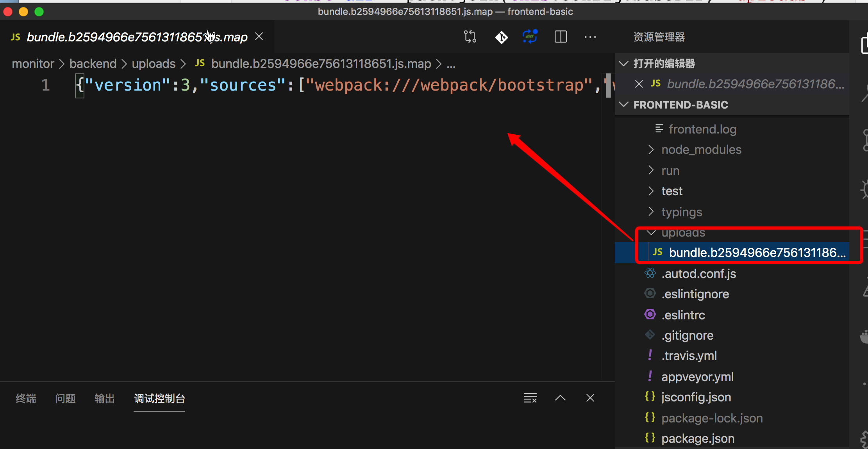Close the file listed under open editors

click(639, 84)
